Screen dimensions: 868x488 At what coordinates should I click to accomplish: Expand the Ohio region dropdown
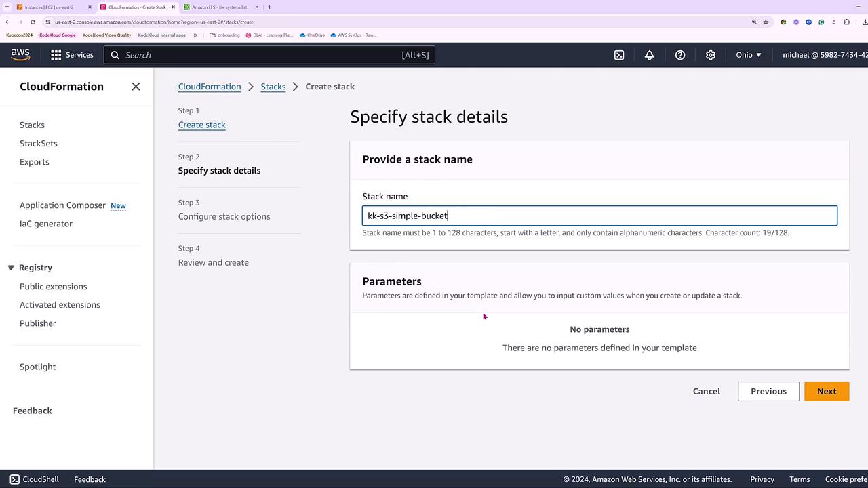point(749,55)
